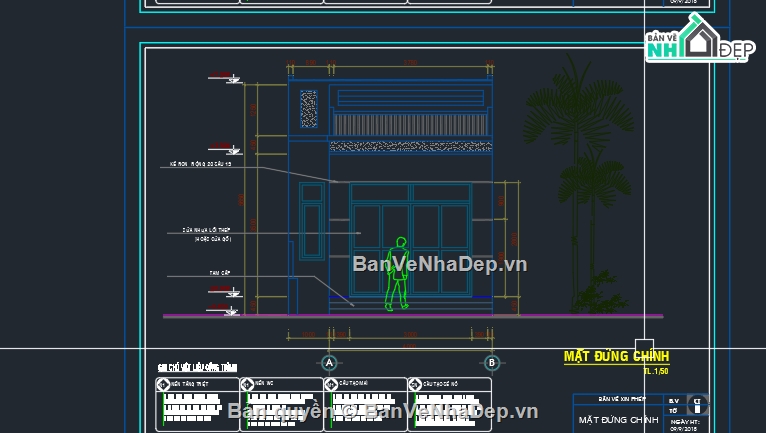
Task: Click the diamond marker beside NỀN TẦNG TRỆT
Action: 163,385
